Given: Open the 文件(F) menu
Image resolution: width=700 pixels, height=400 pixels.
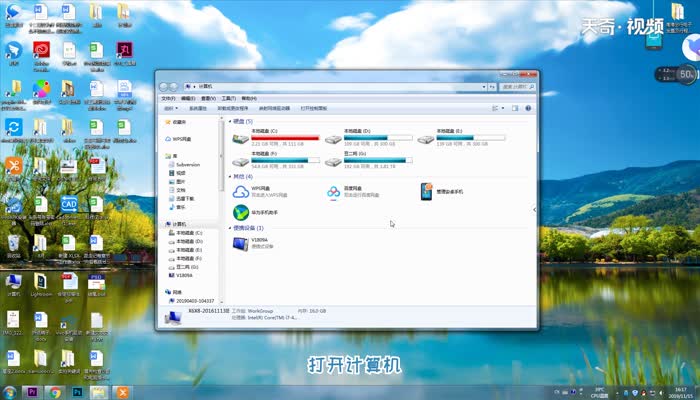Looking at the screenshot, I should click(x=168, y=98).
